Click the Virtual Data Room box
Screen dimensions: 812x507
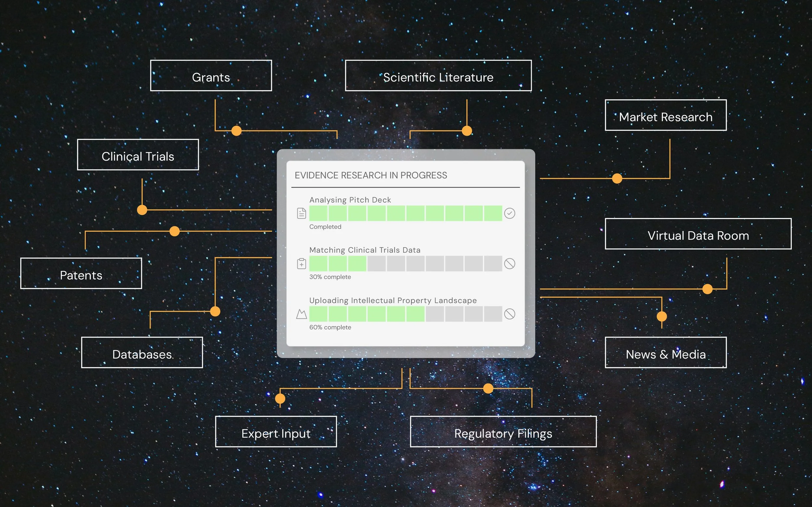click(698, 234)
